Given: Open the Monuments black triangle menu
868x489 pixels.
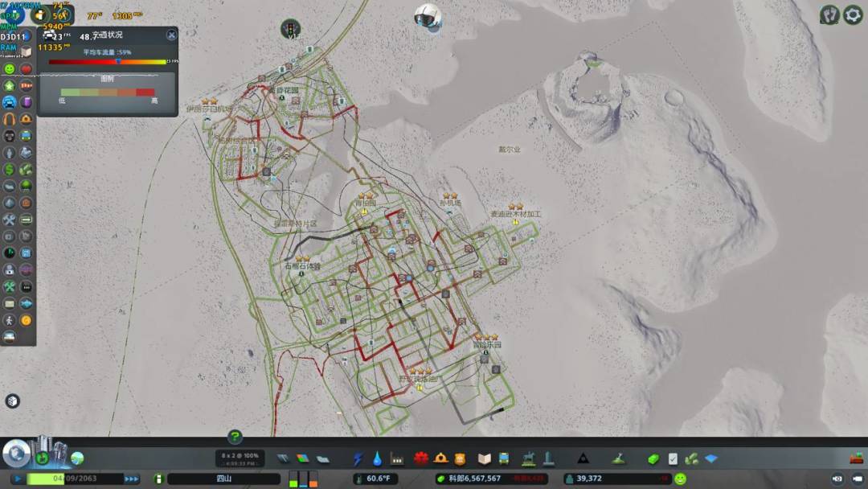Looking at the screenshot, I should coord(583,458).
